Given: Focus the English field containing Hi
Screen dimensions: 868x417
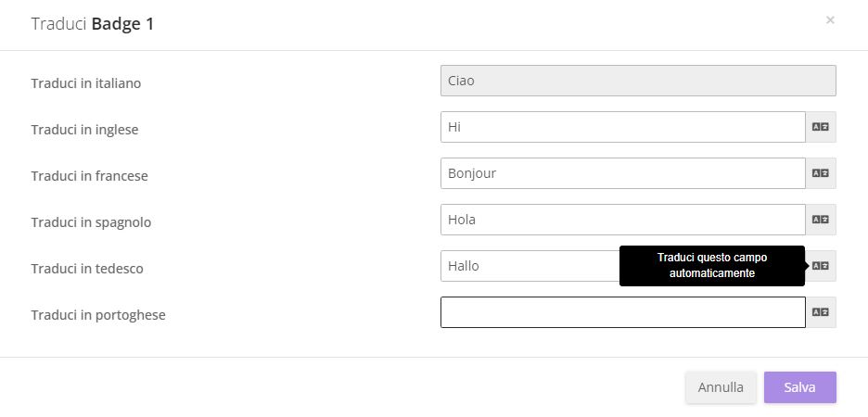Looking at the screenshot, I should (622, 127).
